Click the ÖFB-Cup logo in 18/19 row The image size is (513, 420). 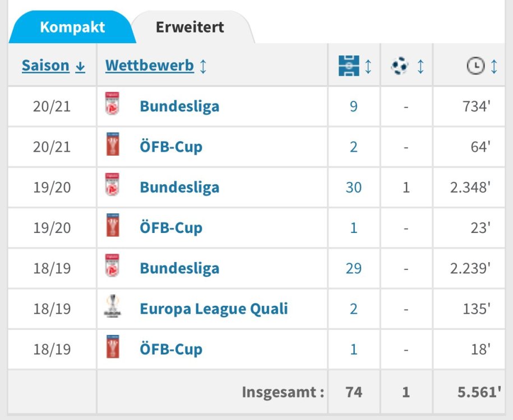[x=112, y=349]
